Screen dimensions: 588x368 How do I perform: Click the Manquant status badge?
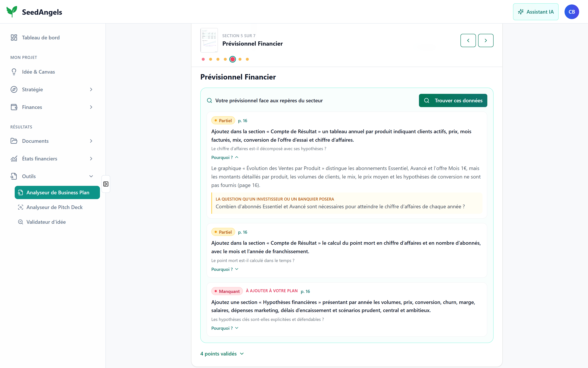coord(227,291)
